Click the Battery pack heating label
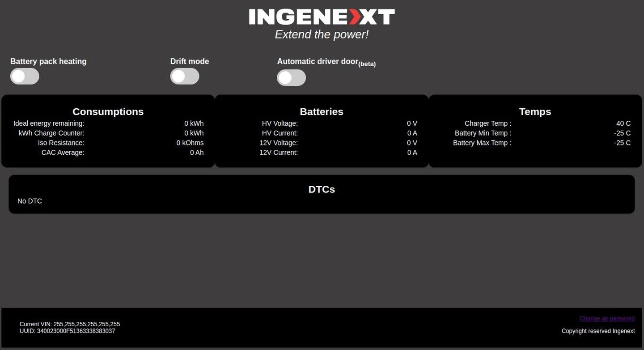The height and width of the screenshot is (350, 644). [48, 62]
